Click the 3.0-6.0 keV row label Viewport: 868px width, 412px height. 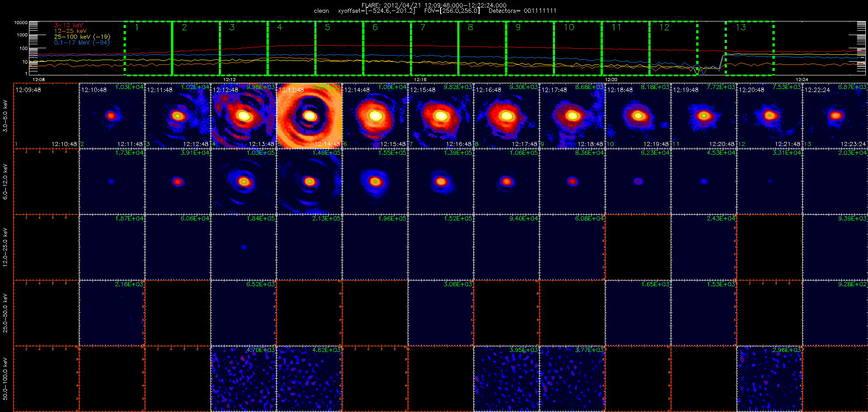click(x=5, y=116)
